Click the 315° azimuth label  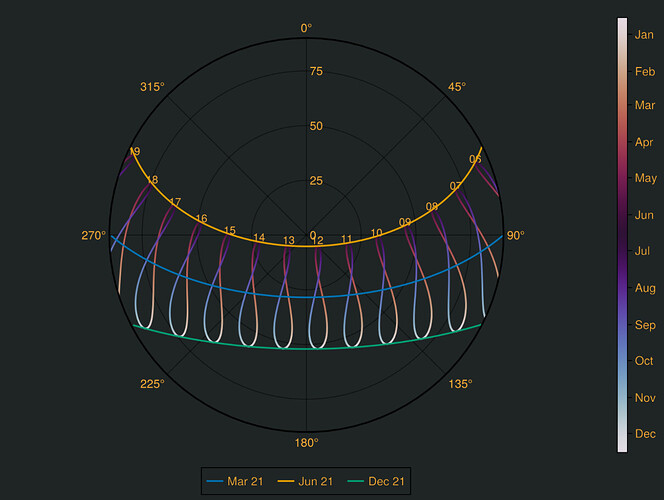[152, 87]
